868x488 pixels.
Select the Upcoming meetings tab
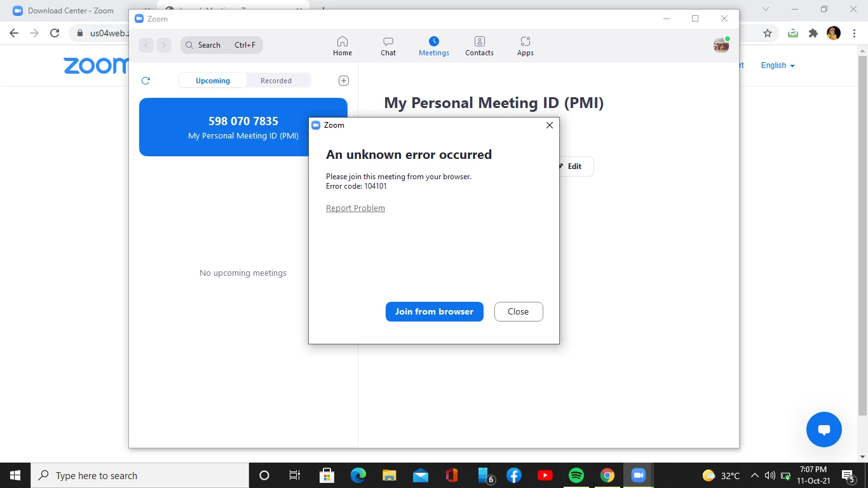(x=213, y=81)
